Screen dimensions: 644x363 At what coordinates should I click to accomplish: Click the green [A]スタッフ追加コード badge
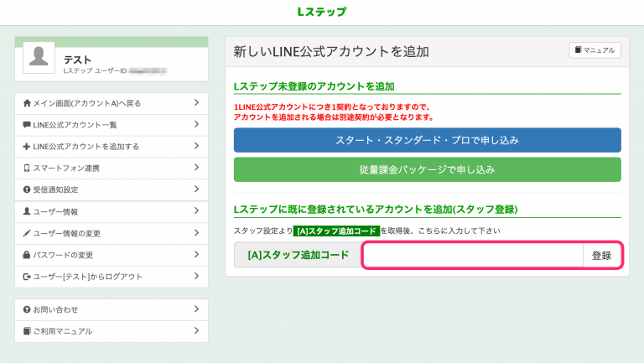click(x=336, y=231)
